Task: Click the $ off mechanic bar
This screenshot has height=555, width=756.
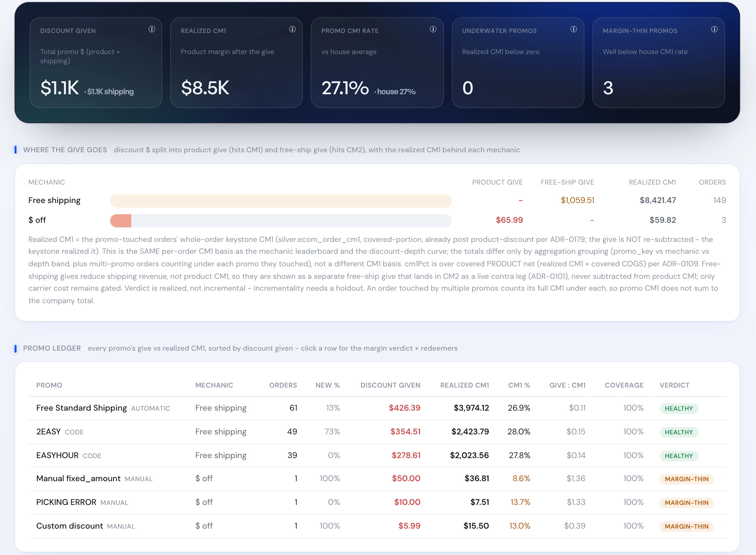Action: [281, 220]
